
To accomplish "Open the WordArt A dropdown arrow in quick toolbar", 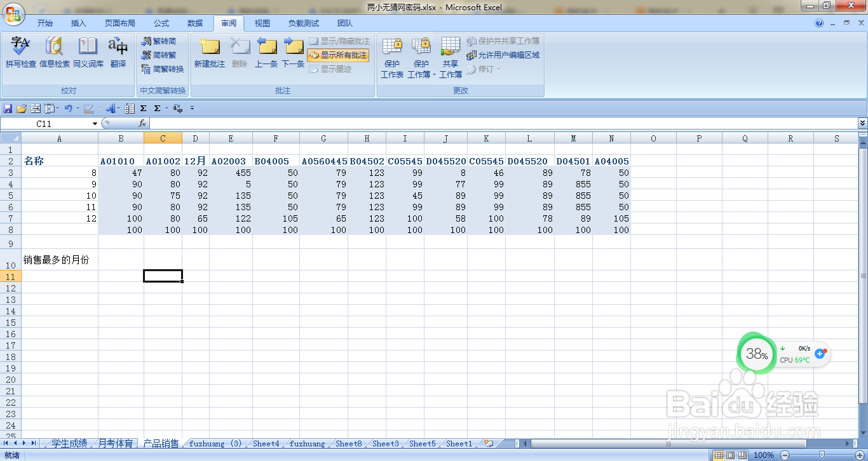I will pos(118,109).
